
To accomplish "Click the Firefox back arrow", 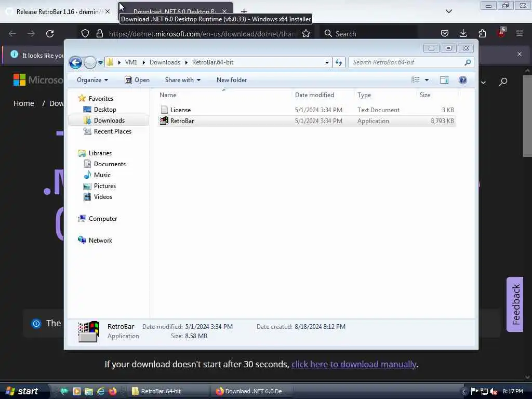I will 12,34.
